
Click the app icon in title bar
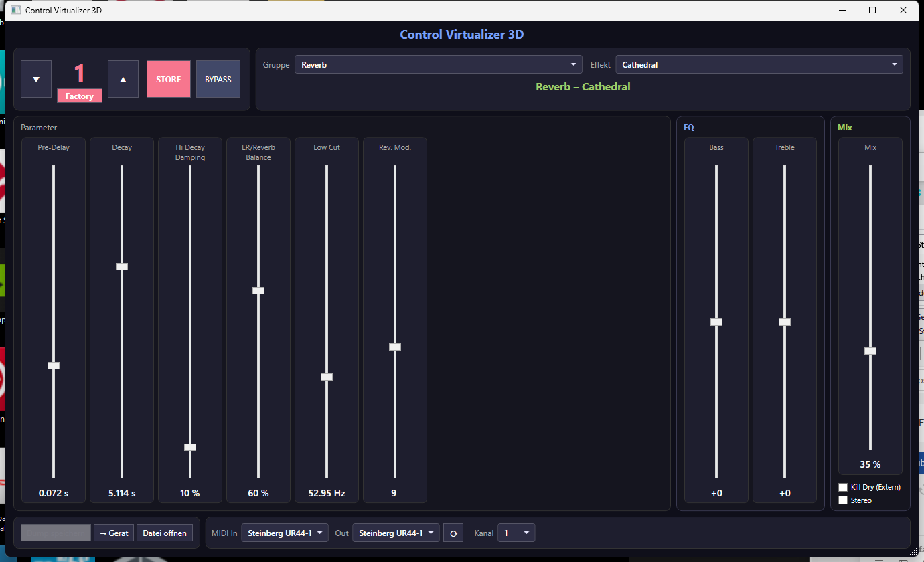pos(15,10)
